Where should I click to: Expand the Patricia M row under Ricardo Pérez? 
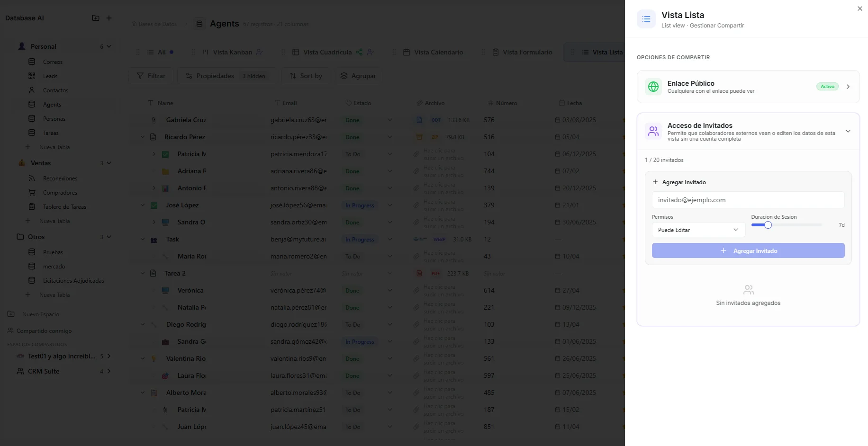tap(154, 154)
